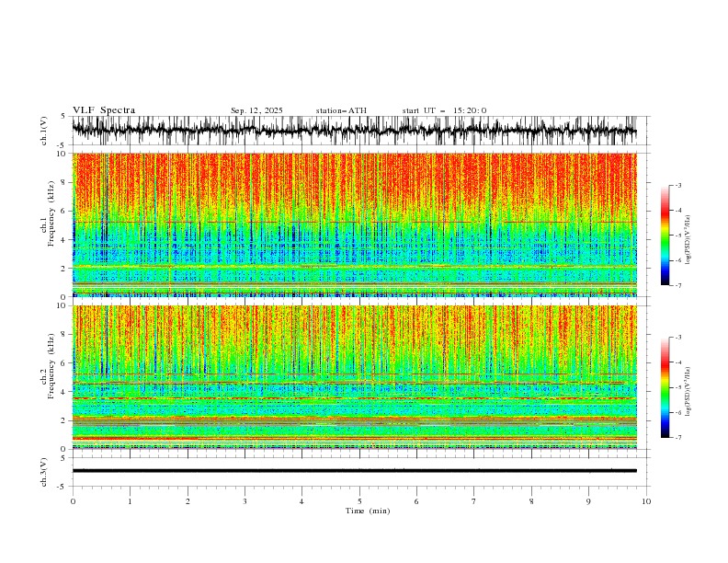
Task: Click time-axis tick label "1"
Action: click(x=130, y=501)
